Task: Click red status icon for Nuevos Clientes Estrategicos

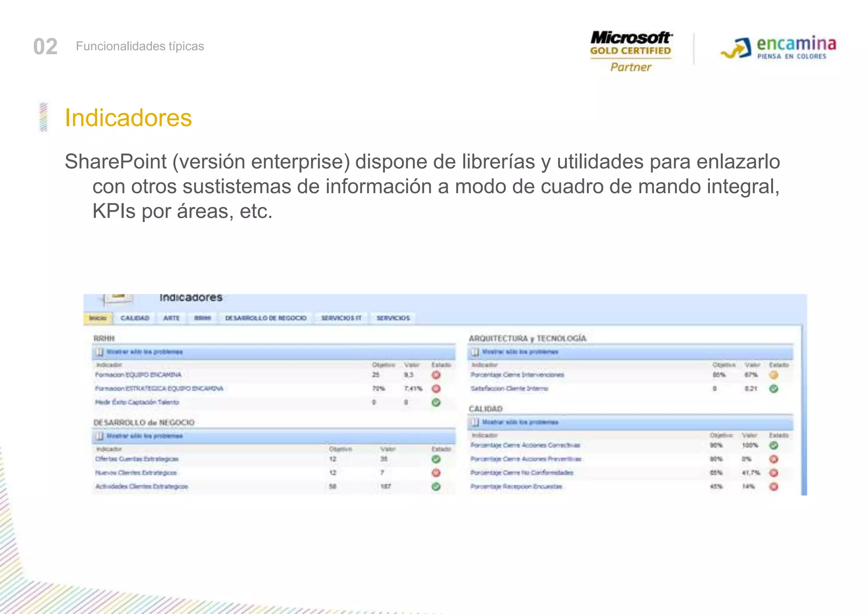Action: [x=436, y=473]
